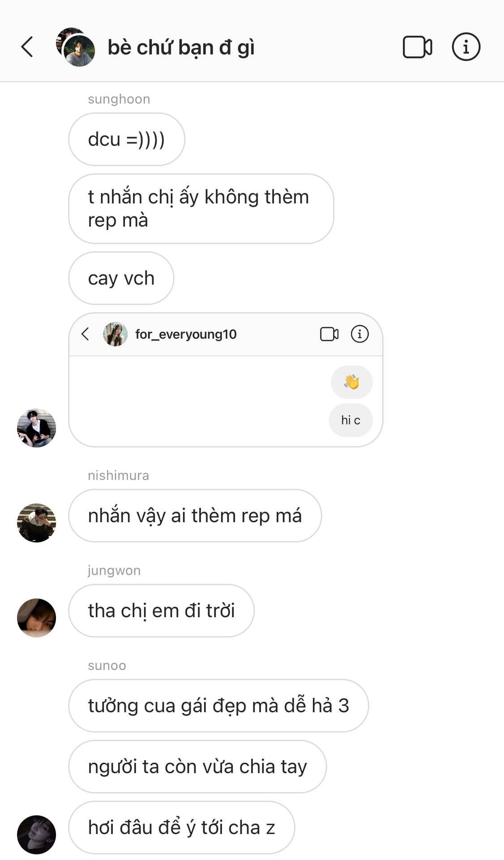Start a video call with the group
Screen dimensions: 504x860
417,47
